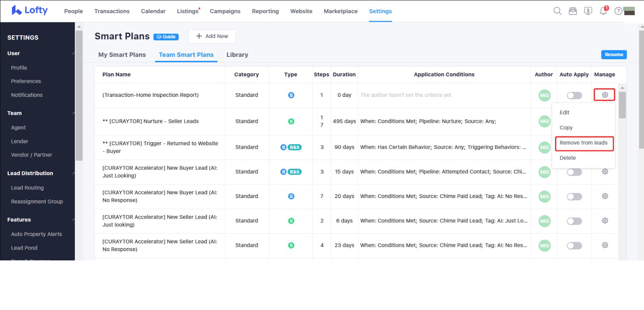Open gear menu for Transaction-Home Inspection Report

604,95
